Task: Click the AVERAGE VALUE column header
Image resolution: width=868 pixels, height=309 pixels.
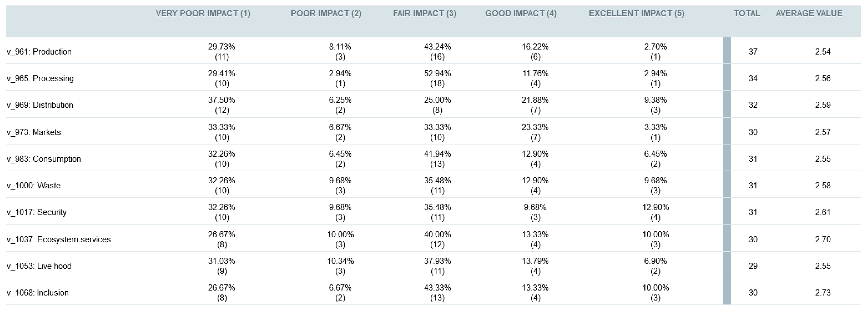Action: coord(809,14)
